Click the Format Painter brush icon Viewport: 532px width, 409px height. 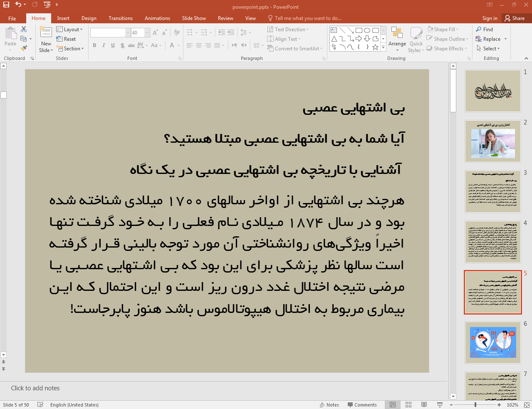coord(24,48)
